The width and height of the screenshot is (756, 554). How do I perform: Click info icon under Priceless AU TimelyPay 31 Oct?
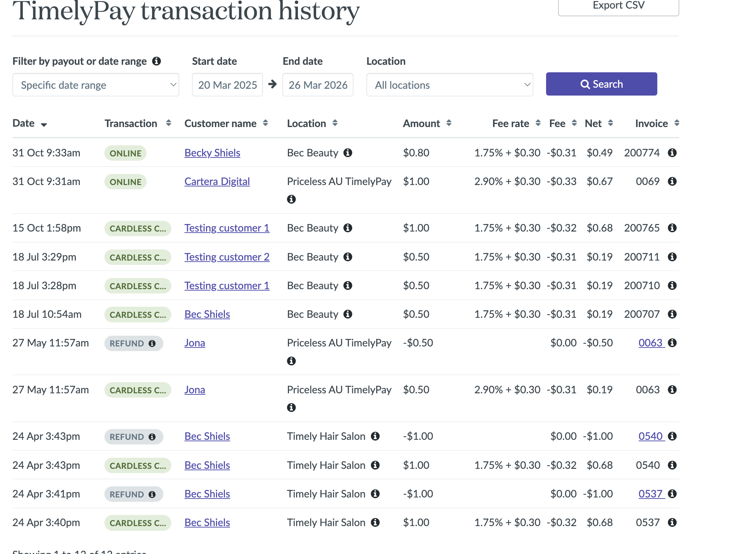(x=291, y=199)
